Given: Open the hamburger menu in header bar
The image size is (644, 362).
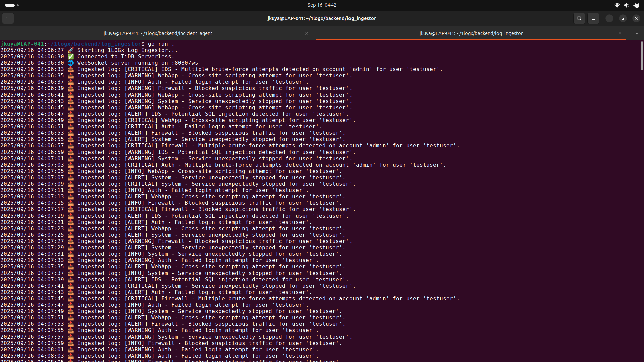Looking at the screenshot, I should point(593,18).
